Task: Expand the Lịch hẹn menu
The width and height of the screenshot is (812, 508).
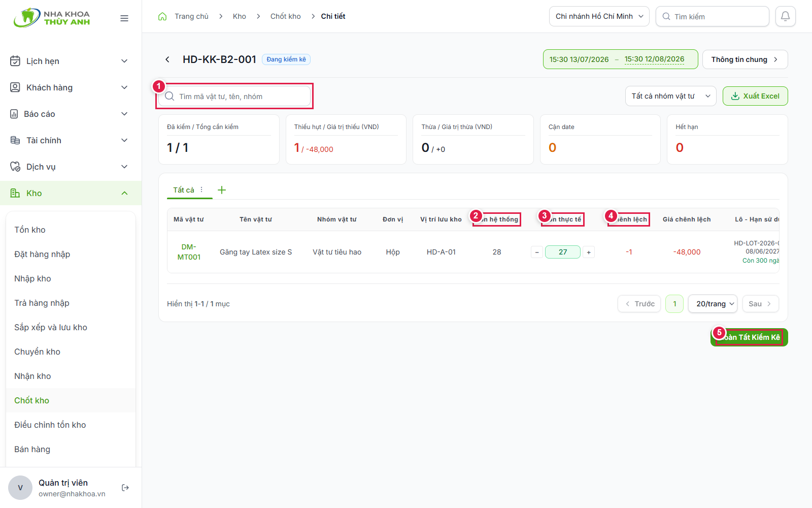Action: tap(71, 61)
